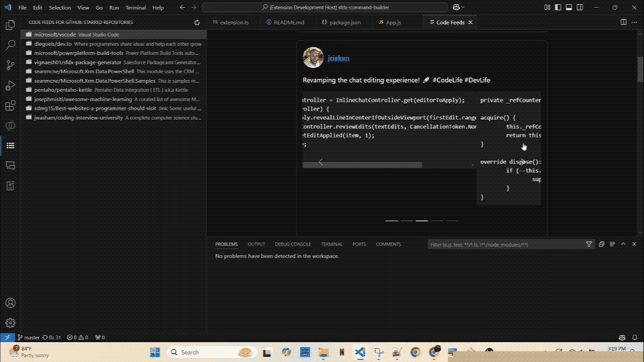Show errors and warnings count

coord(77,337)
